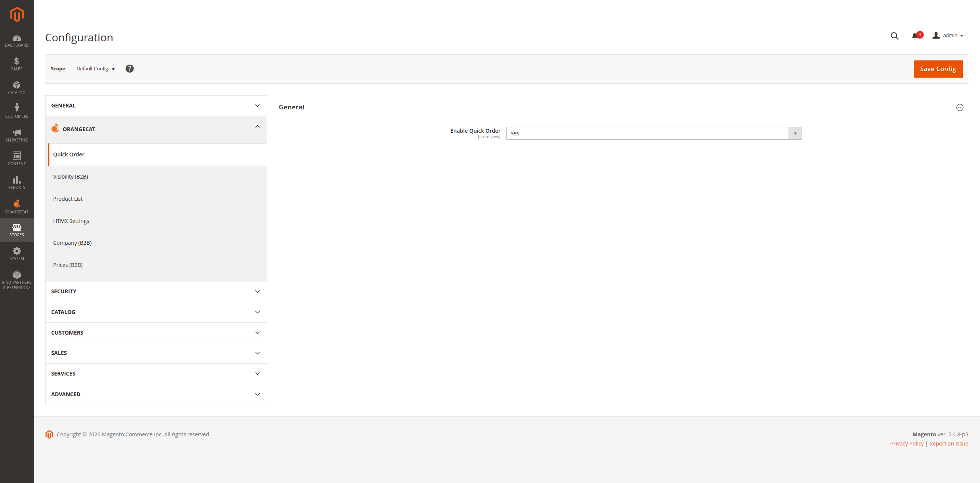Open the admin search magnifier
This screenshot has height=483, width=980.
(894, 36)
